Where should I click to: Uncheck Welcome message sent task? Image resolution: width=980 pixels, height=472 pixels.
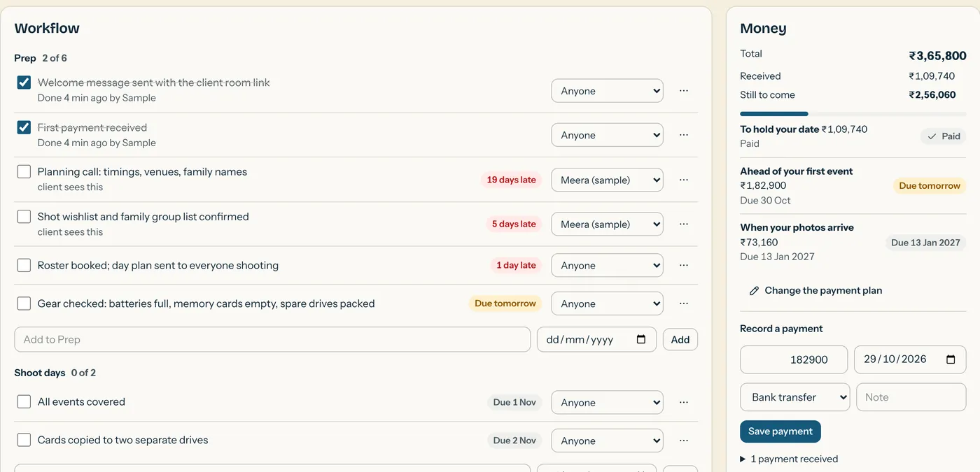coord(24,83)
